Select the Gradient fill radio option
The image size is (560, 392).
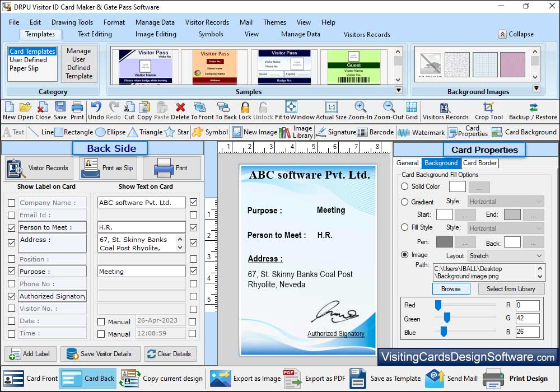404,202
